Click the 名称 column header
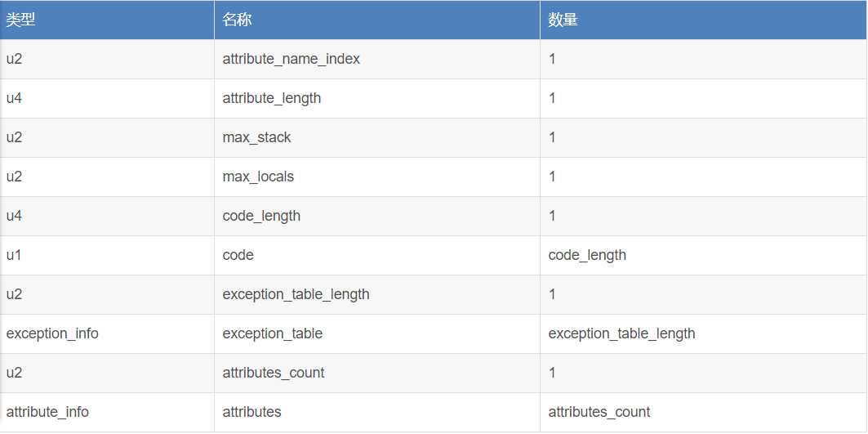This screenshot has width=868, height=434. coord(237,20)
